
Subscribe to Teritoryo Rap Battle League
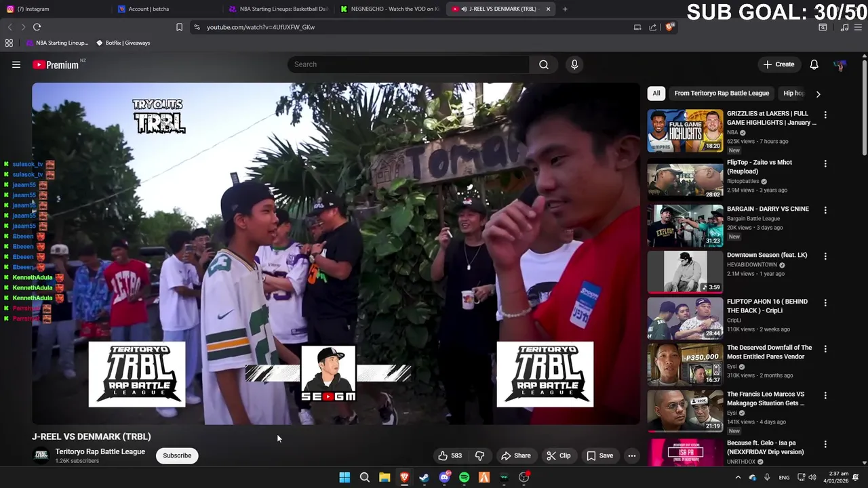pyautogui.click(x=177, y=455)
